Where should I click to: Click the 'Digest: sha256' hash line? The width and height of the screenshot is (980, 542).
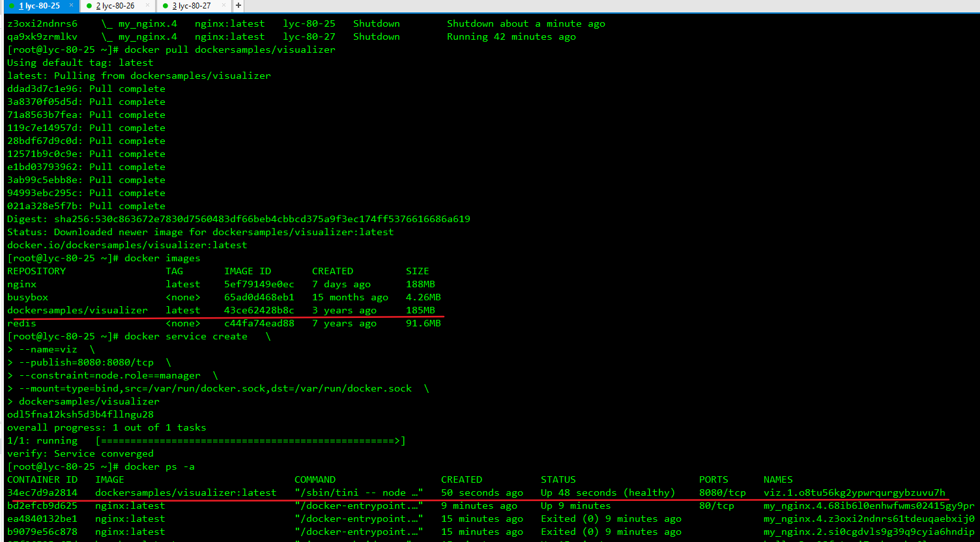[238, 219]
